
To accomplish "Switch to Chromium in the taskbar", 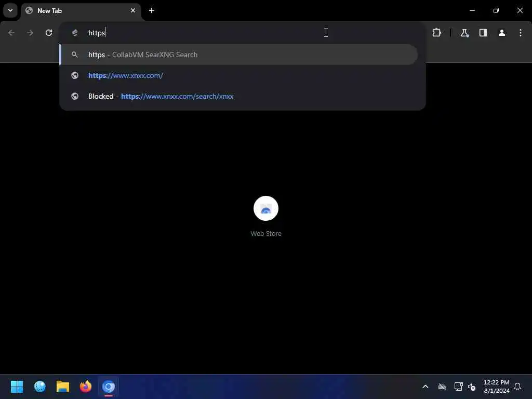I will [x=109, y=387].
